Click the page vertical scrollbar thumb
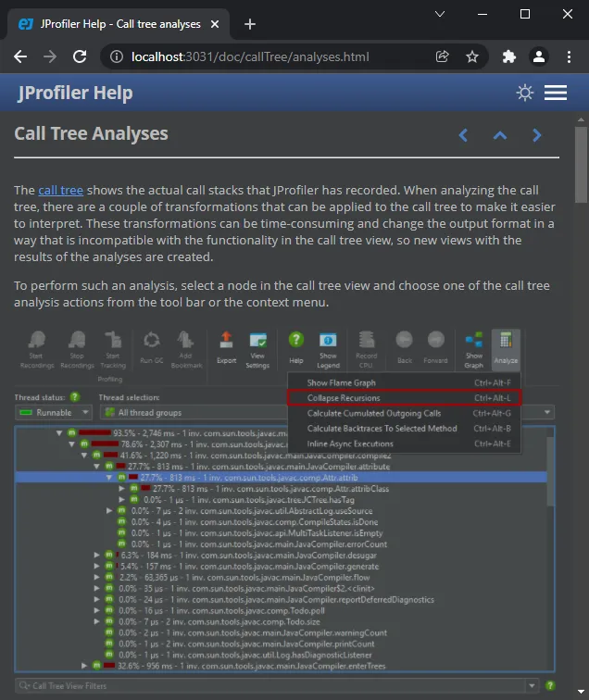Viewport: 589px width, 700px height. pyautogui.click(x=581, y=164)
